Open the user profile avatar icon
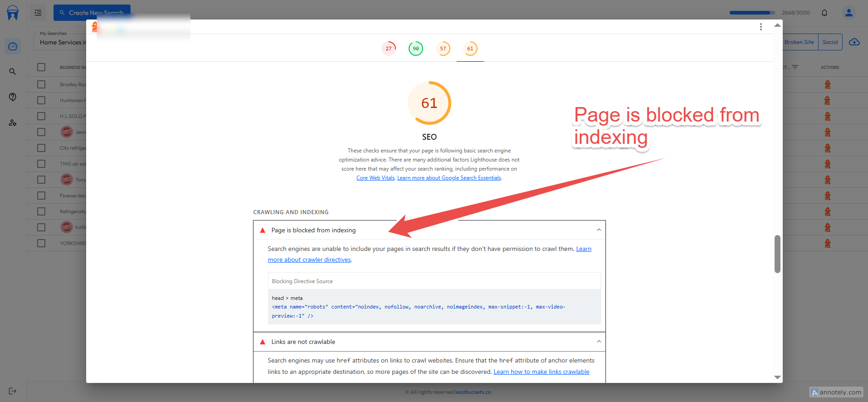This screenshot has width=868, height=402. [849, 13]
